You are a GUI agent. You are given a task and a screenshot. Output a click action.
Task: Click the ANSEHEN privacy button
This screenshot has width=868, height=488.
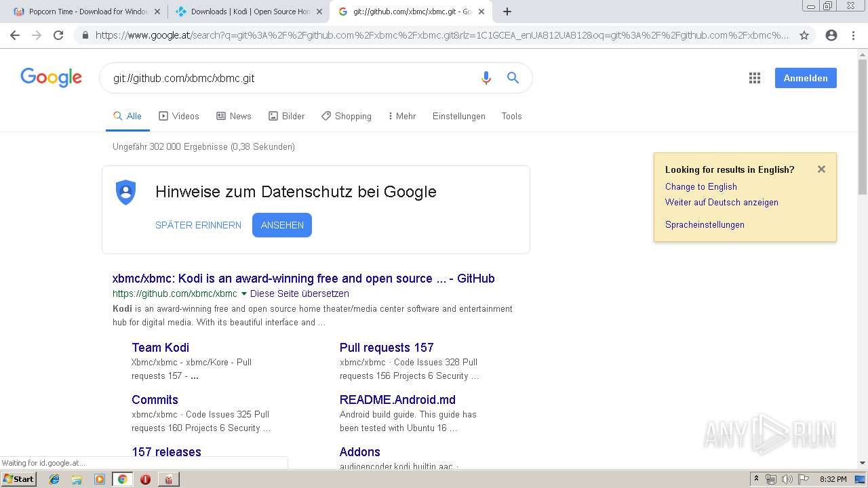point(282,225)
